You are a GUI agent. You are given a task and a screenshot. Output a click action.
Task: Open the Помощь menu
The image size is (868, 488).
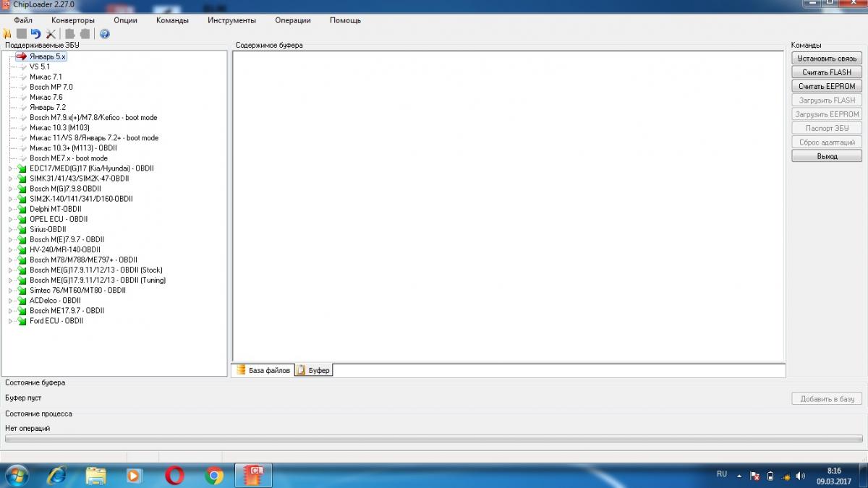tap(346, 20)
